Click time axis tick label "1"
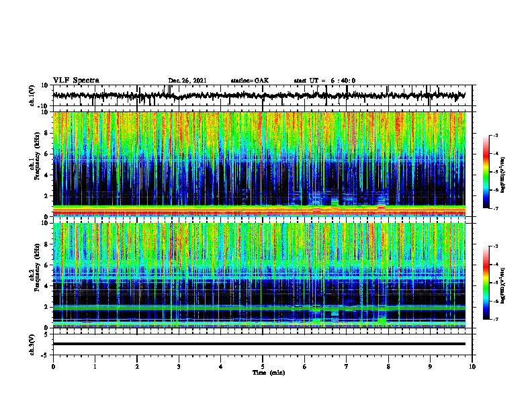Screen dimensions: 532x411 (x=95, y=367)
